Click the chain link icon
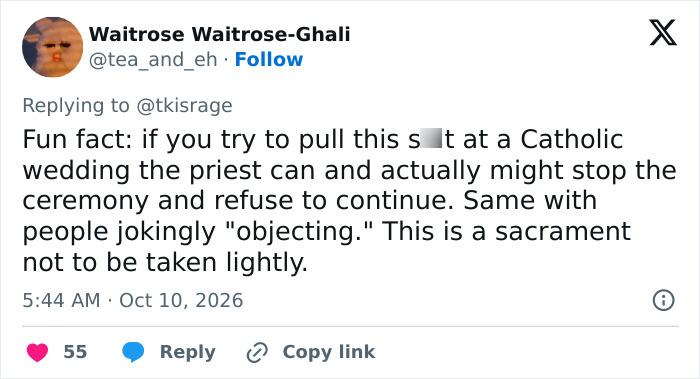 [257, 352]
